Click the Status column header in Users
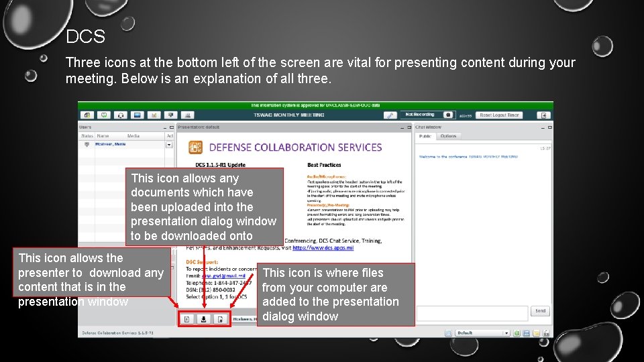The width and height of the screenshot is (644, 362). point(87,136)
